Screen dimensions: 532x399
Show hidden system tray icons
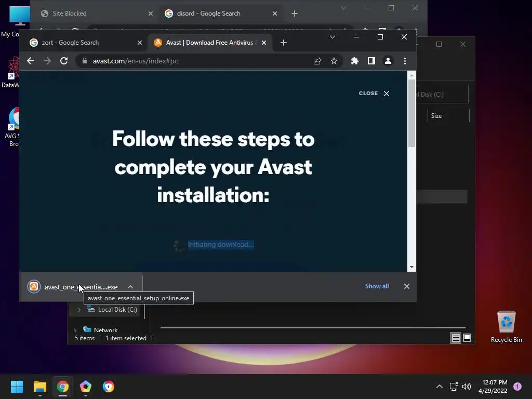pos(440,387)
